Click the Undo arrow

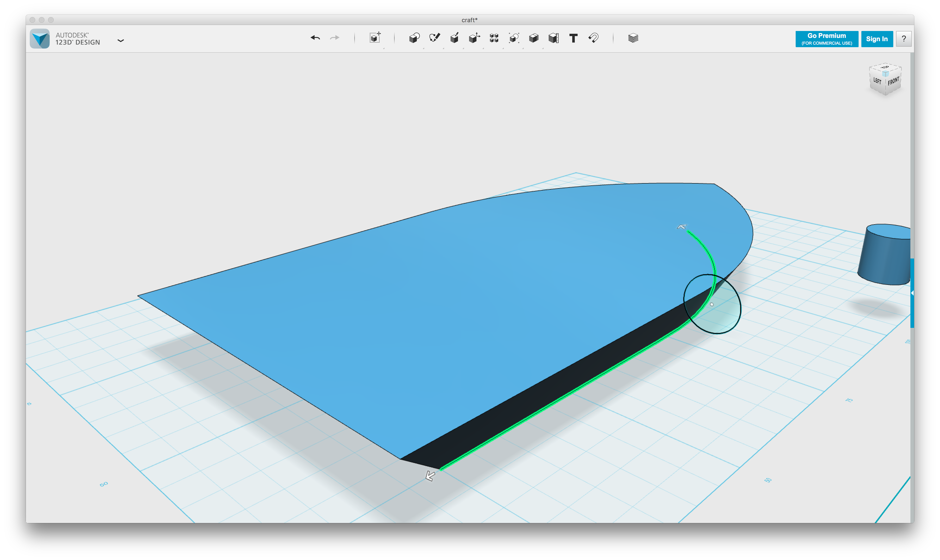(x=315, y=38)
